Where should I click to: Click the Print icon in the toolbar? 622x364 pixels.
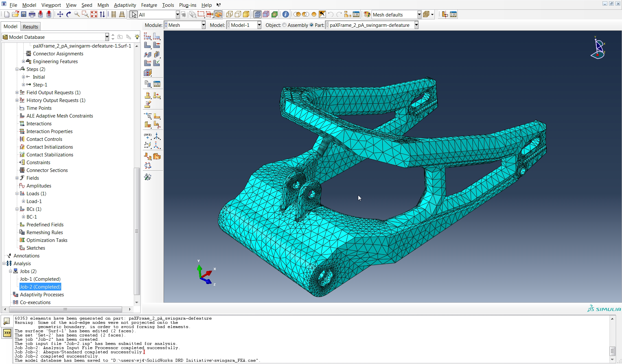[32, 14]
